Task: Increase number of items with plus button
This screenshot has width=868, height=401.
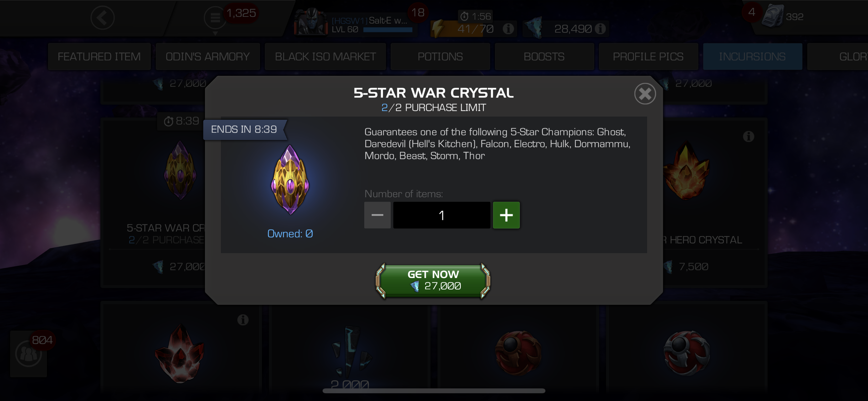Action: tap(506, 215)
